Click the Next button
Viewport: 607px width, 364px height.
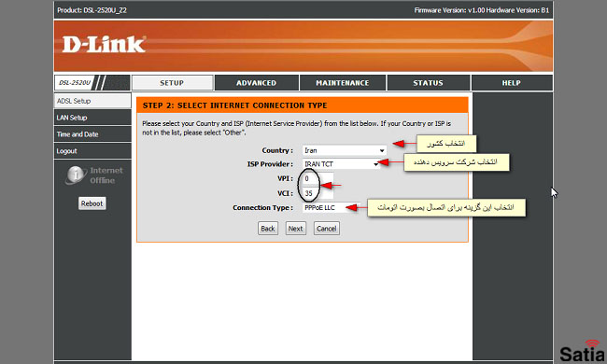[295, 229]
